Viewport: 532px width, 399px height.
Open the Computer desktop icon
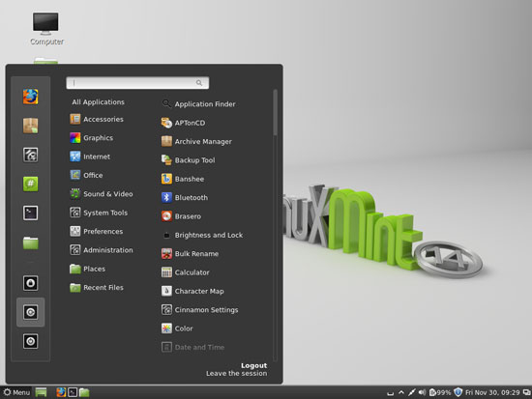point(46,29)
